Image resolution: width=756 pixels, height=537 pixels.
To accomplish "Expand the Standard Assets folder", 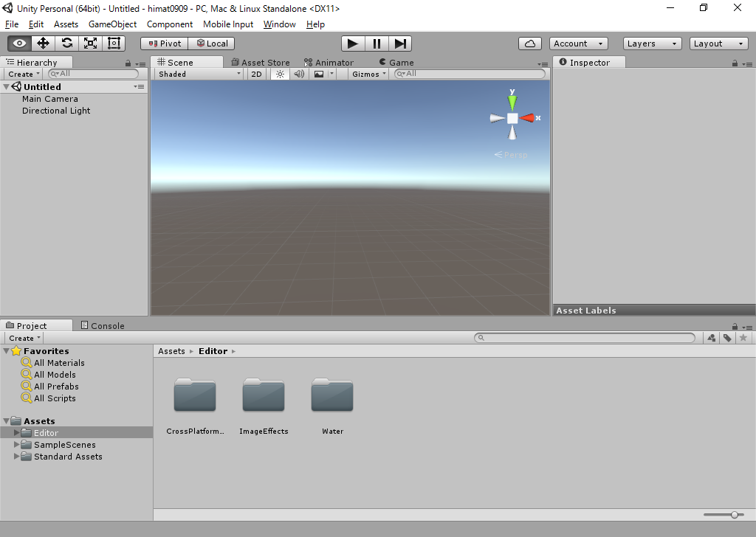I will (16, 456).
